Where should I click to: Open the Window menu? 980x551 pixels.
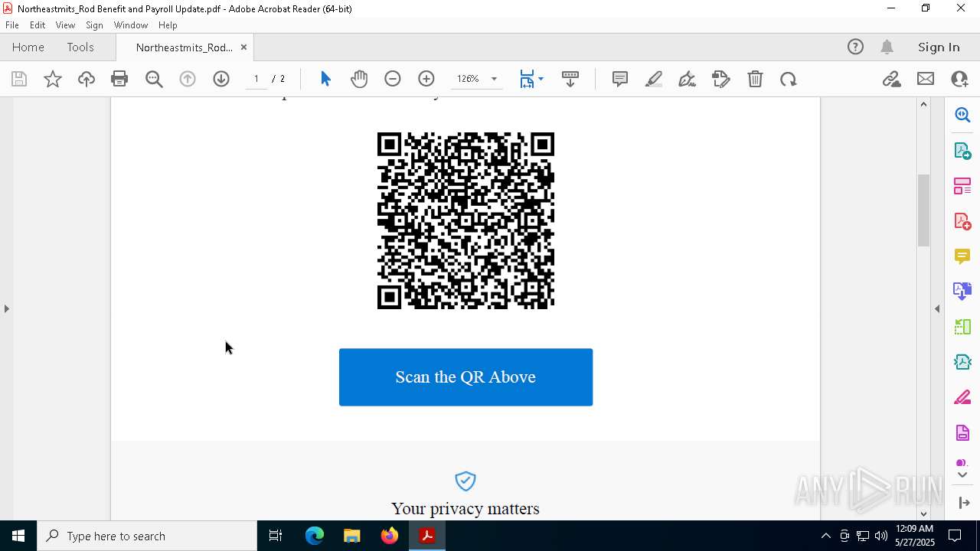[131, 25]
